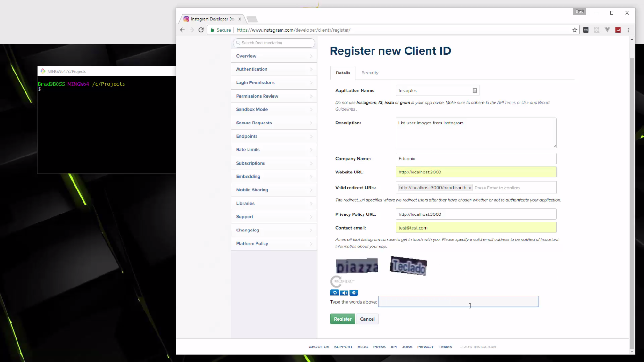
Task: Click the CAPTCHA words input box
Action: (x=458, y=302)
